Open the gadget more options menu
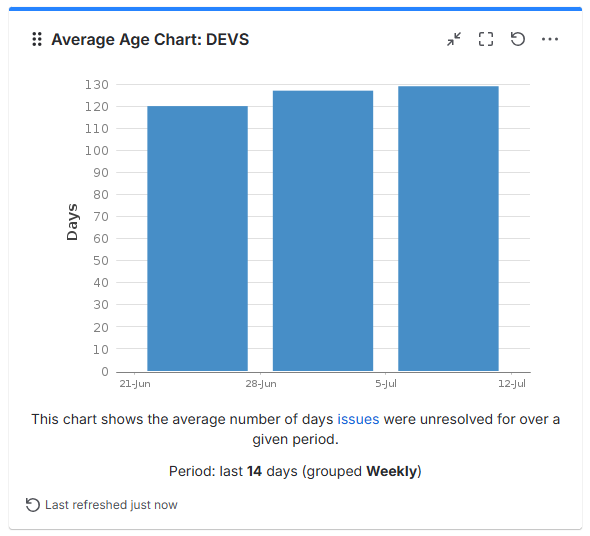Viewport: 590px width, 536px height. pos(550,39)
